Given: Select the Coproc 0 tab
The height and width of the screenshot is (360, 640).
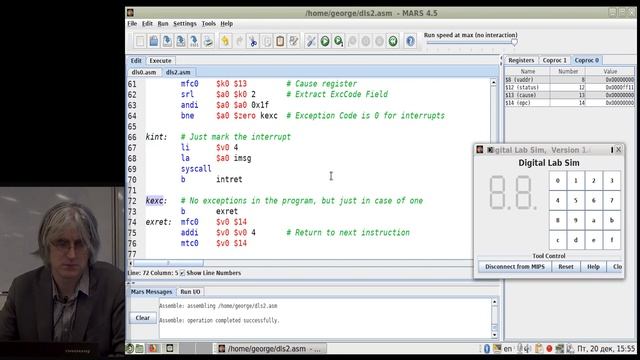Looking at the screenshot, I should point(587,60).
